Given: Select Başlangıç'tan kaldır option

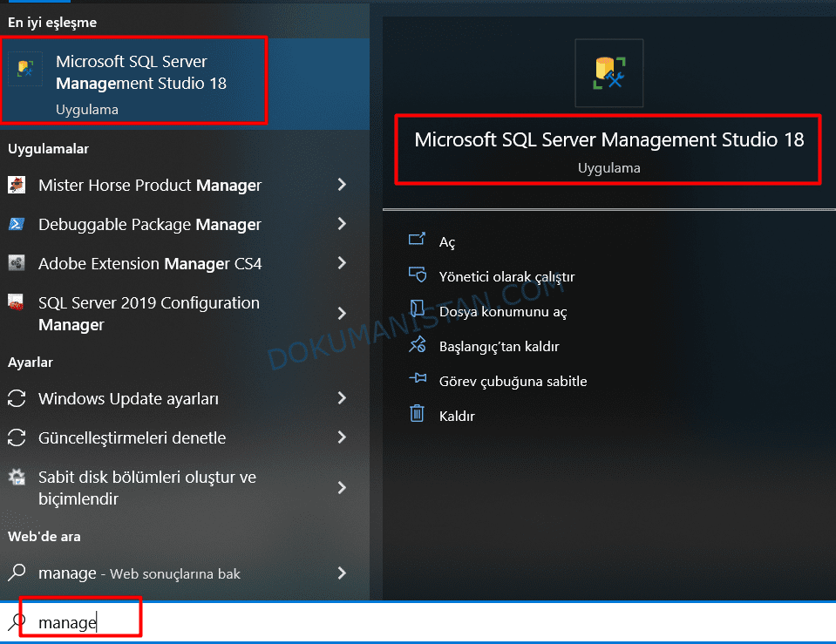Looking at the screenshot, I should click(x=499, y=347).
